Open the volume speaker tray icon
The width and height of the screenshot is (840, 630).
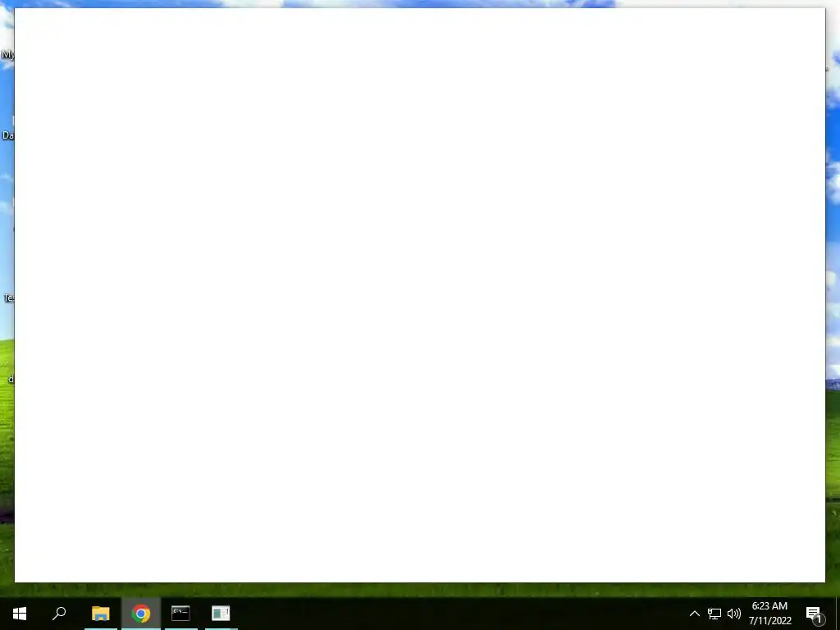click(734, 614)
